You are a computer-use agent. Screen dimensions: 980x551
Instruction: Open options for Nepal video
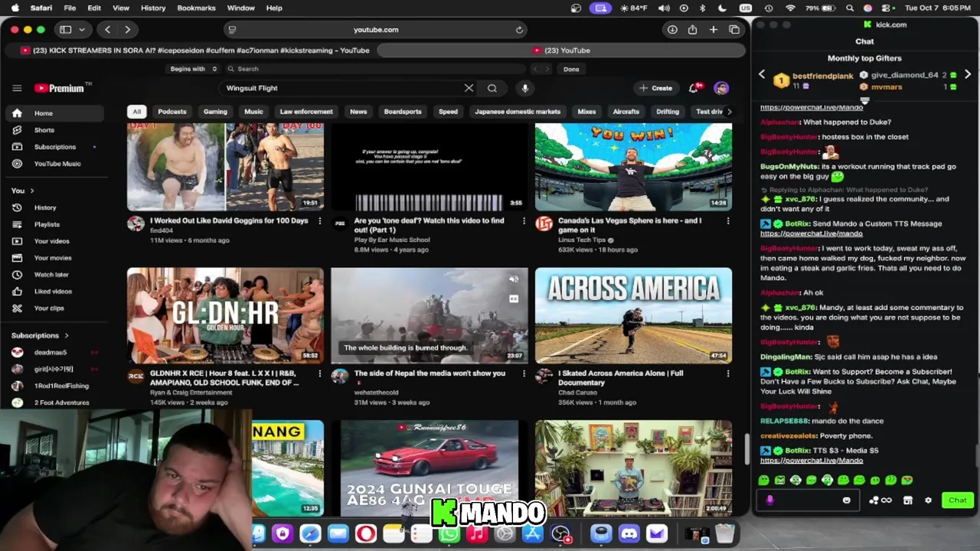tap(524, 373)
